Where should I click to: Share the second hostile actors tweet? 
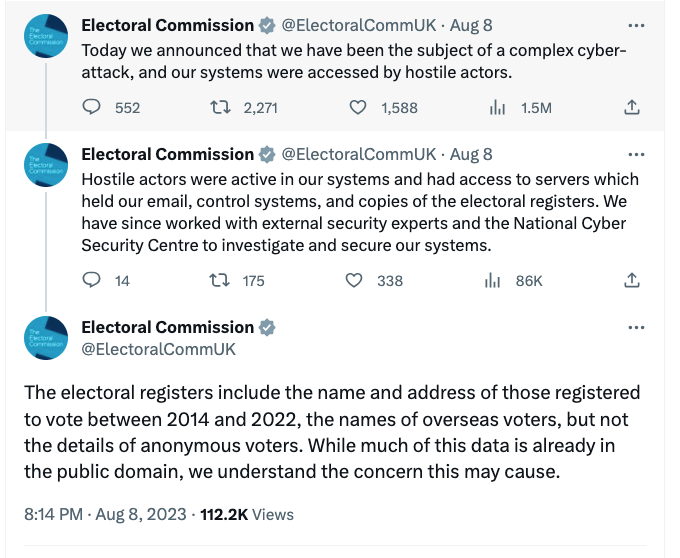click(632, 281)
